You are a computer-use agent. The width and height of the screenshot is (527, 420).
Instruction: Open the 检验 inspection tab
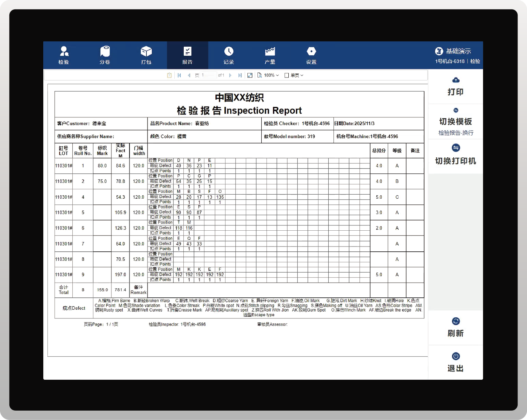tap(64, 55)
